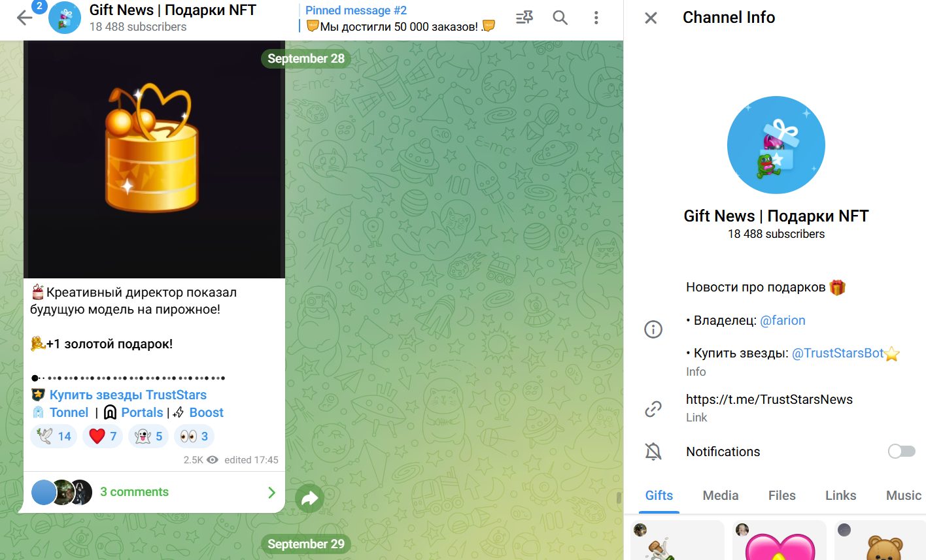Add the ghost reaction with 5 votes
The image size is (926, 560).
[148, 436]
